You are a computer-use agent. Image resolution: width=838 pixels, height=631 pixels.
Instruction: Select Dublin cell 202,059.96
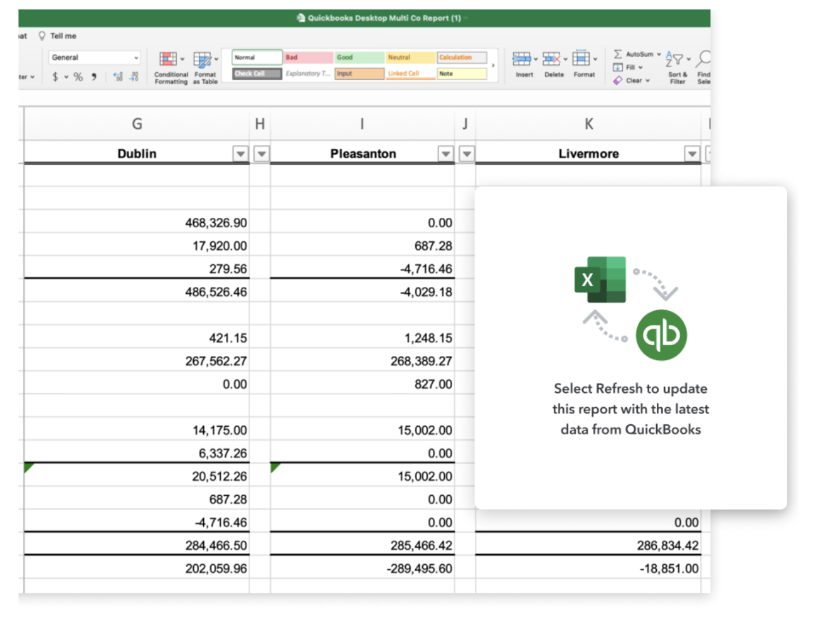point(137,568)
